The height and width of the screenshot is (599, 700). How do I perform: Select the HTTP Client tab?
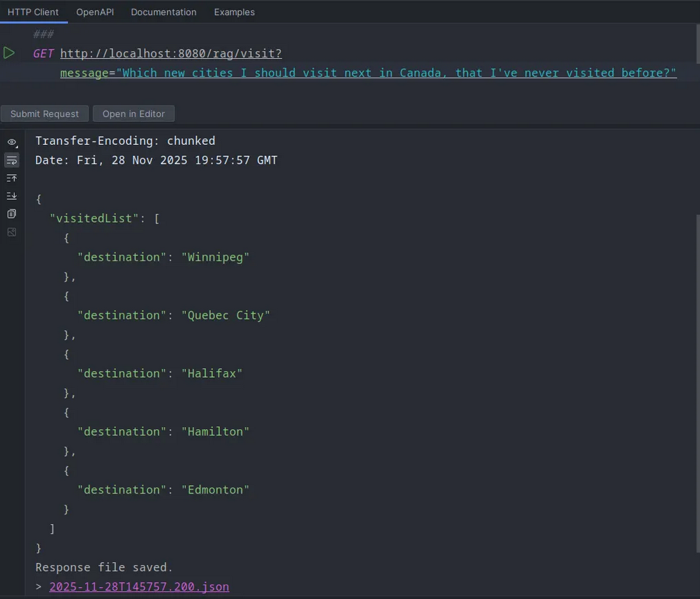click(x=33, y=12)
